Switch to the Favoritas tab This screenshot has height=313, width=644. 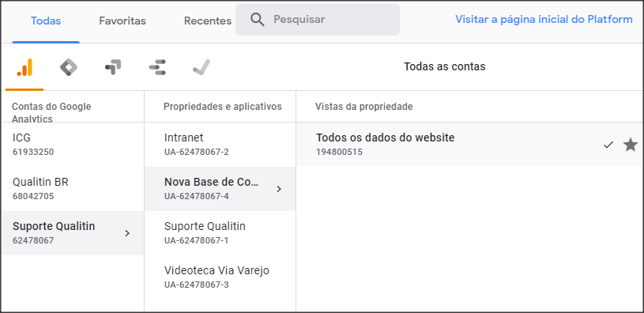(x=122, y=21)
